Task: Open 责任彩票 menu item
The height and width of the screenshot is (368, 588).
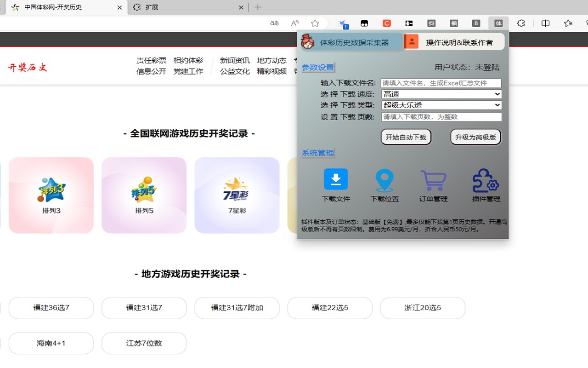Action: point(151,61)
